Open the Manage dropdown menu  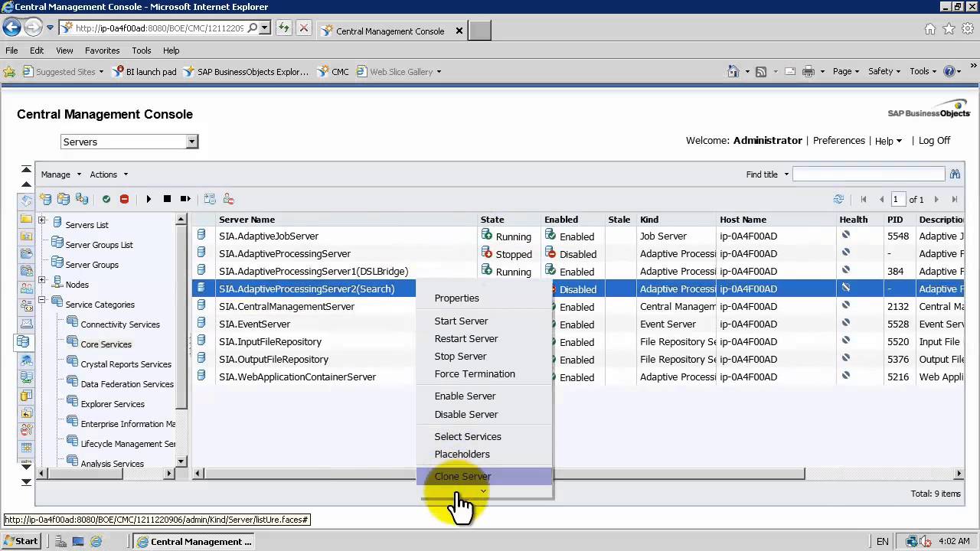(x=60, y=174)
